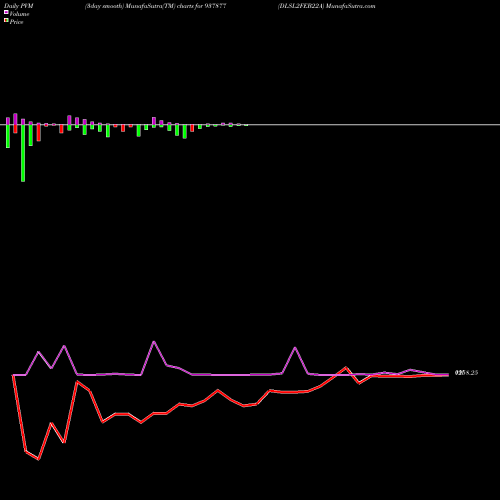
Task: Click the 8.25 value label at line end
Action: coord(467,373)
